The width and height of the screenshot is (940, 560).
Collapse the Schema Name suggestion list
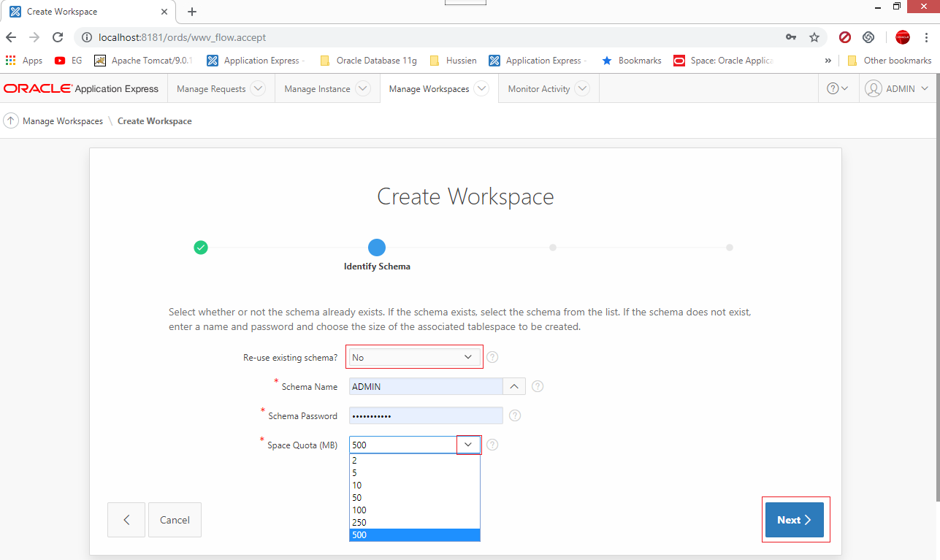click(514, 386)
